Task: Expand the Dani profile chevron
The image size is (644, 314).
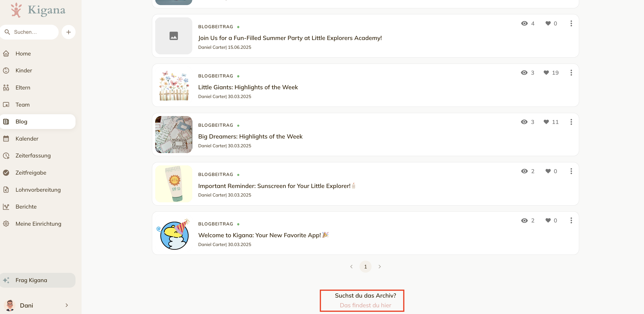Action: pos(66,305)
